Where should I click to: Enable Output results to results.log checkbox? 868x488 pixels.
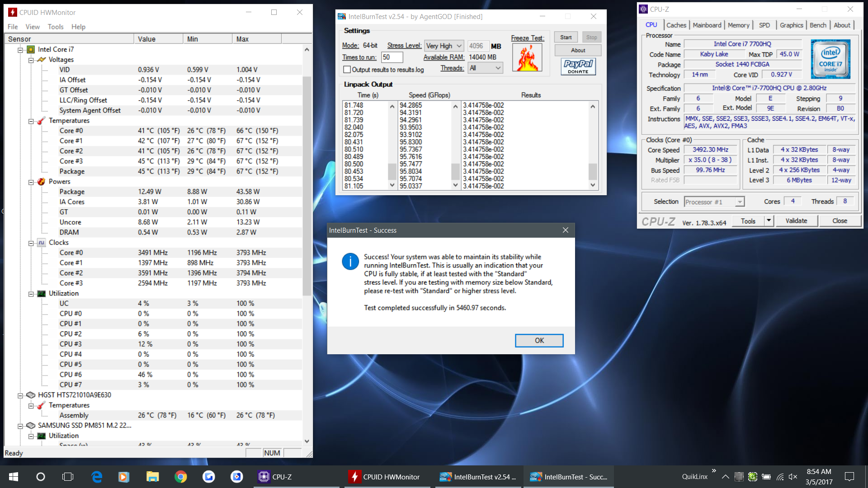[347, 70]
